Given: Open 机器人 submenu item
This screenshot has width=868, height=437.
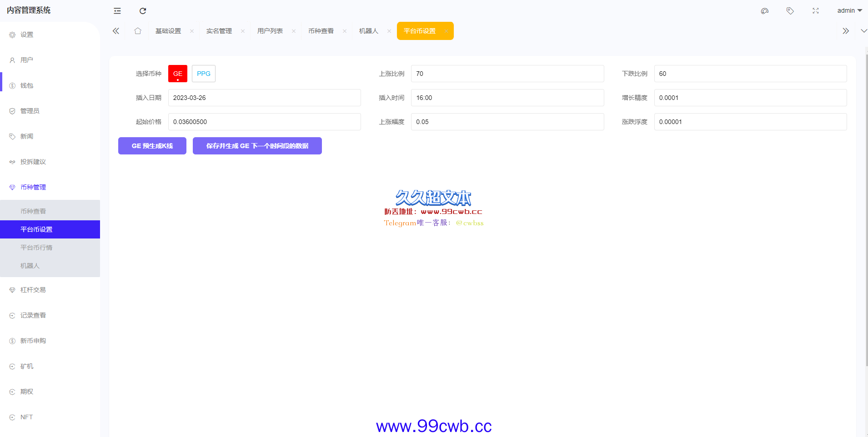Looking at the screenshot, I should coord(50,266).
